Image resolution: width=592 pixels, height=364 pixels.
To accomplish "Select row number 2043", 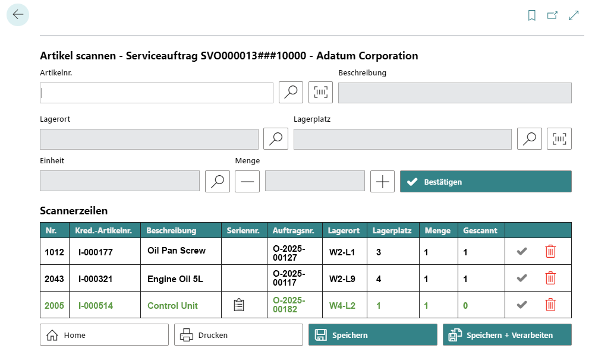I will (x=54, y=278).
